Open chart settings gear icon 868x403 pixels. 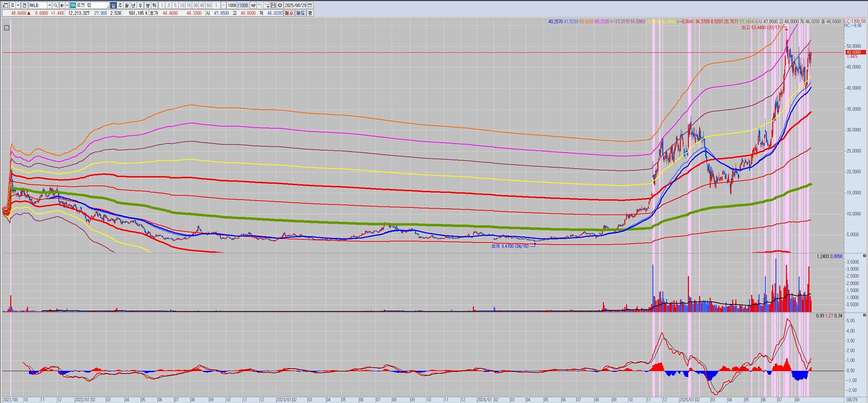pyautogui.click(x=280, y=5)
